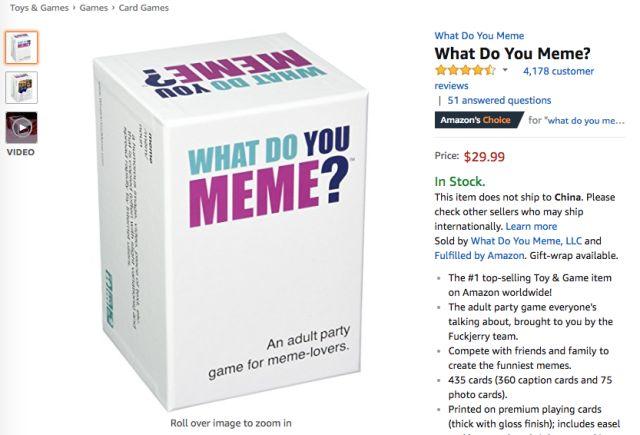Select the second product thumbnail image
The image size is (640, 435).
22,87
